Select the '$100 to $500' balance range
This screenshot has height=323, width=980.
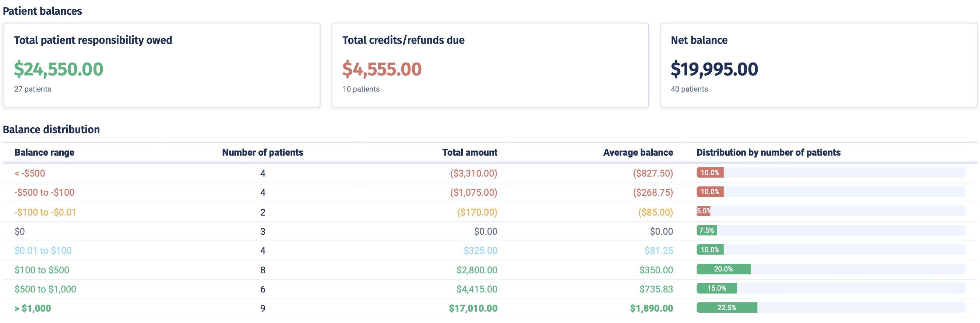[x=42, y=270]
